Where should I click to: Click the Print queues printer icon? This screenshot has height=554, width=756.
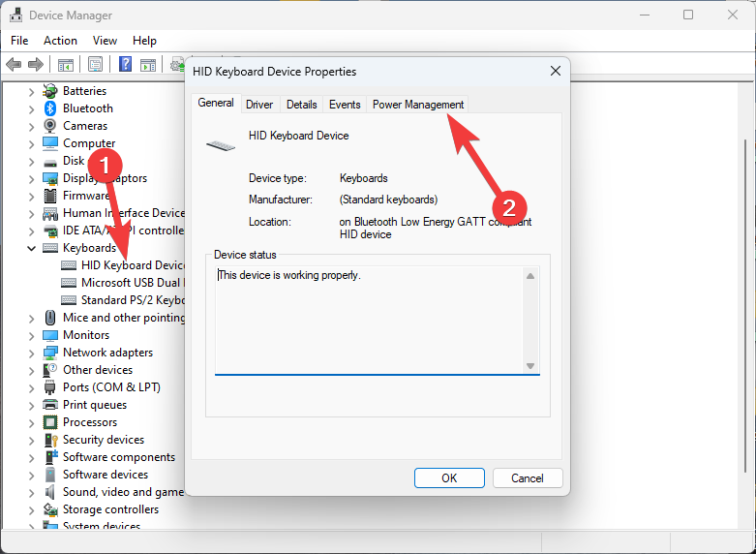tap(50, 405)
